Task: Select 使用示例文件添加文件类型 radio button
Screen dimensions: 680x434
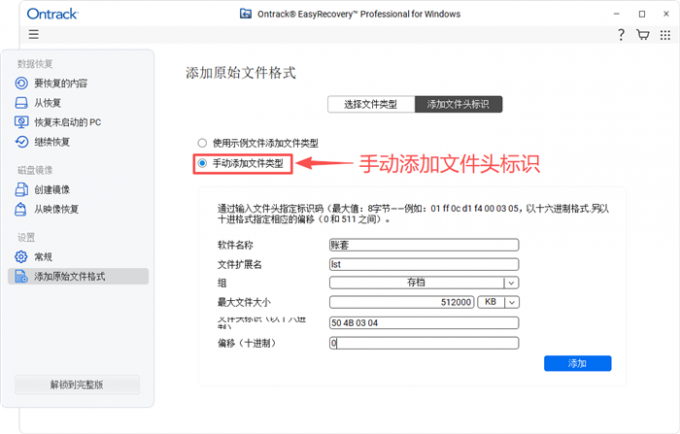Action: coord(202,143)
